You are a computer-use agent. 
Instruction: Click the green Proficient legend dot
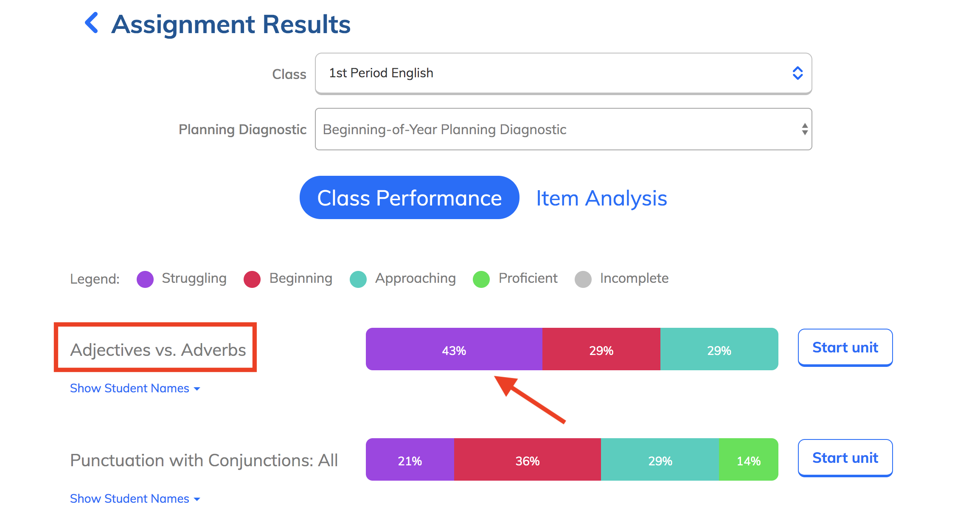coord(481,279)
